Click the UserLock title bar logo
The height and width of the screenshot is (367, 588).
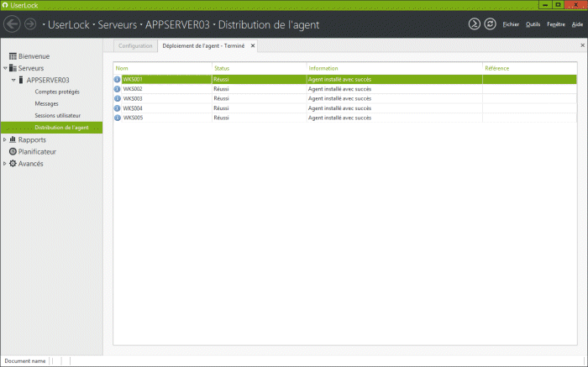click(x=5, y=5)
